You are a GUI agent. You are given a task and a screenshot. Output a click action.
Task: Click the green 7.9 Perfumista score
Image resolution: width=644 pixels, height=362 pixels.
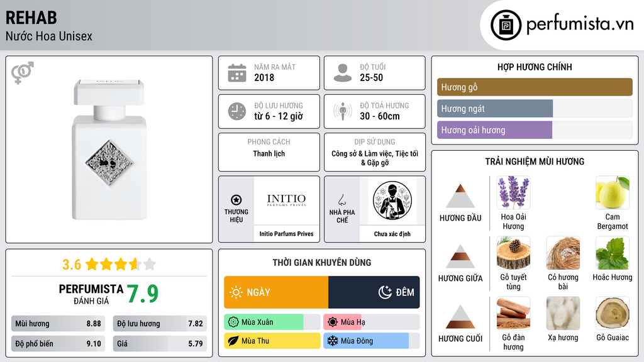tap(142, 294)
